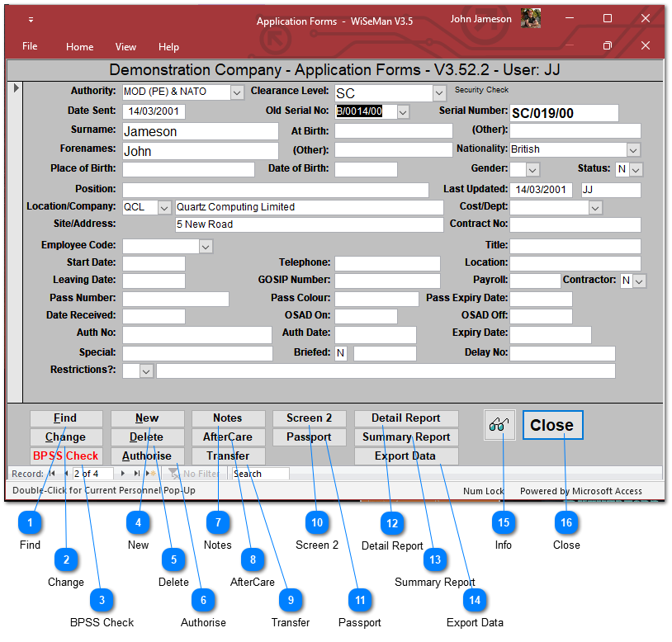Click the Export Data button
The width and height of the screenshot is (672, 642).
point(405,456)
